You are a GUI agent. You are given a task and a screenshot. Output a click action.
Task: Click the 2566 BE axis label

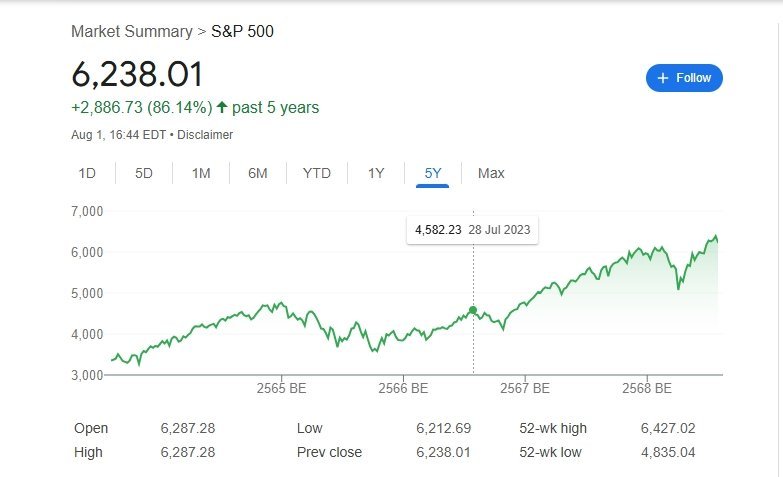[x=403, y=388]
